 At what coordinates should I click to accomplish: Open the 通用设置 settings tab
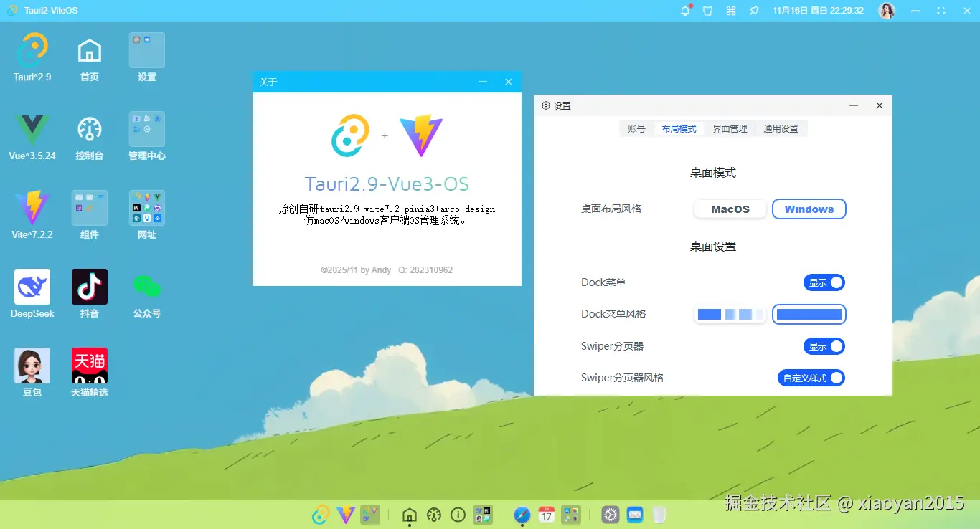(x=781, y=128)
